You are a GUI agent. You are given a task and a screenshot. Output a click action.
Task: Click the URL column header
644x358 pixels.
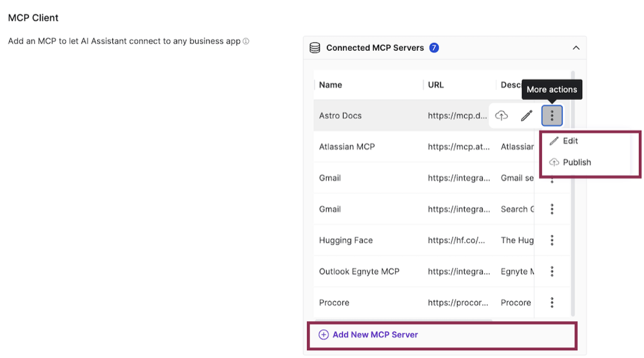pos(436,85)
